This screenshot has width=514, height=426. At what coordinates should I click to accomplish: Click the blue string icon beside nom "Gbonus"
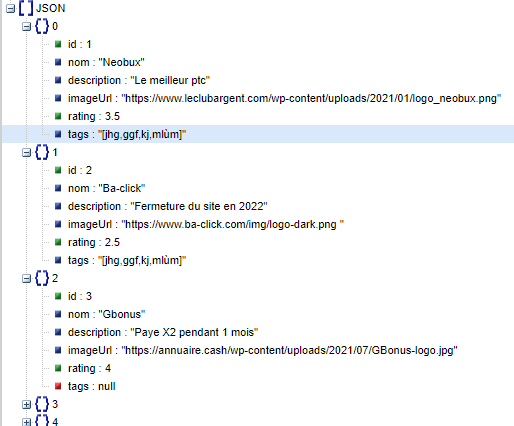58,314
